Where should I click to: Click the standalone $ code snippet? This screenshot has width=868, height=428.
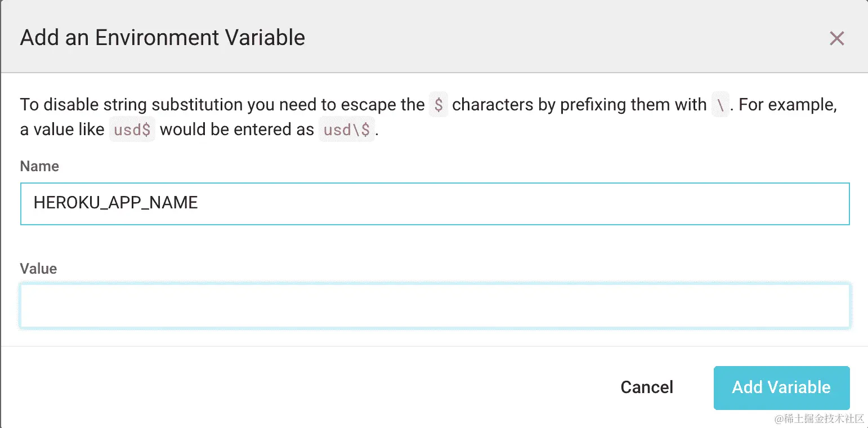pyautogui.click(x=439, y=105)
